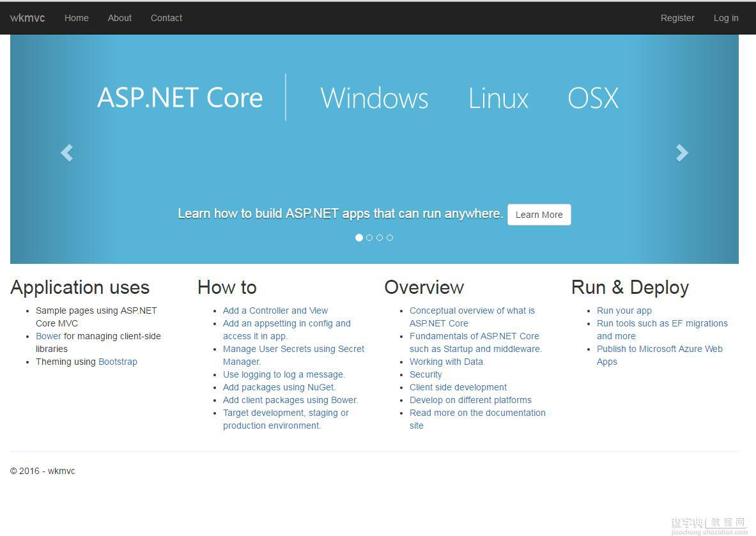The height and width of the screenshot is (536, 756).
Task: Open Manage User Secrets link
Action: (x=293, y=355)
